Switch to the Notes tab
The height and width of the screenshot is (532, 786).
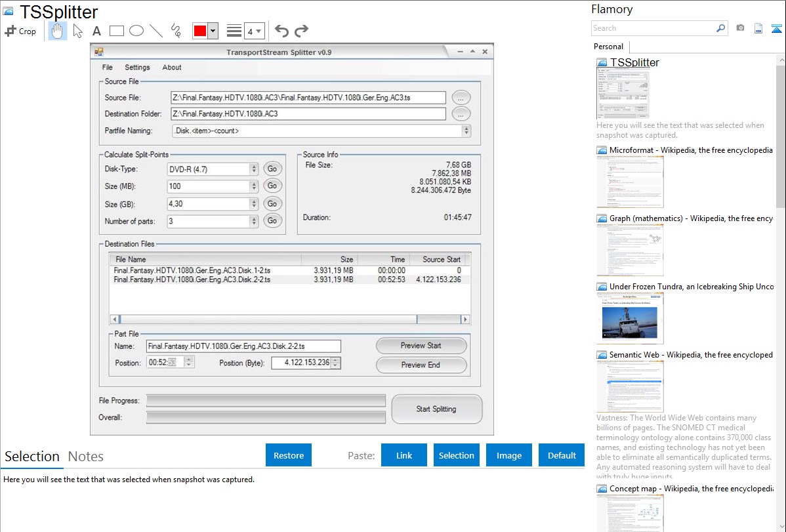[x=85, y=457]
